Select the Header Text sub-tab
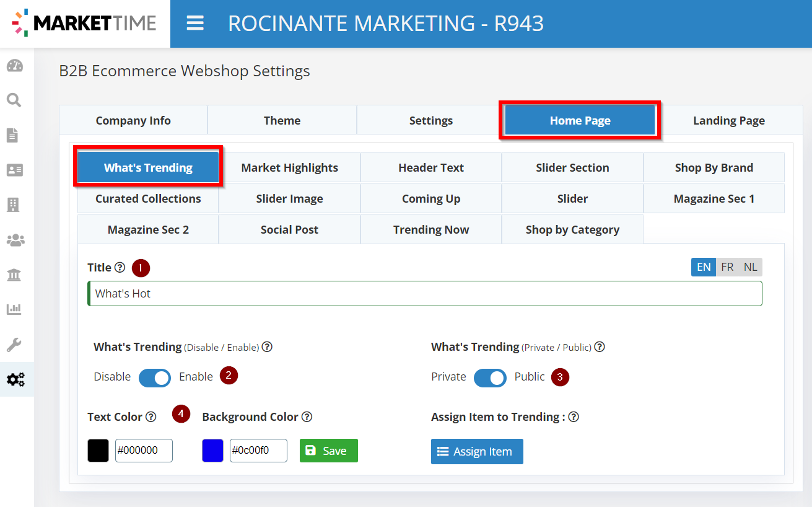812x507 pixels. click(x=431, y=167)
